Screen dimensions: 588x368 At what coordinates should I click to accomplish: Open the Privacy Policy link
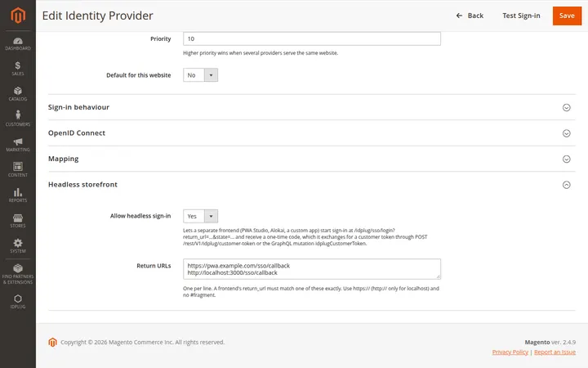(510, 352)
